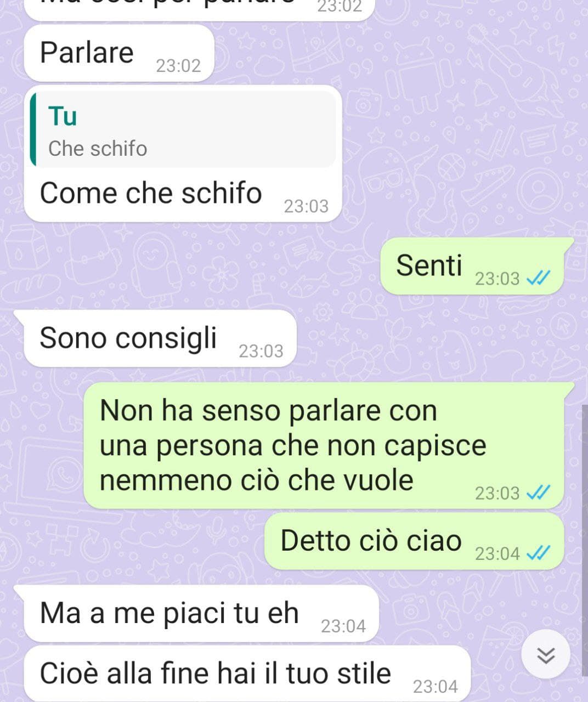Viewport: 588px width, 702px height.
Task: Select the 'Detto ciò ciao' message
Action: (414, 541)
